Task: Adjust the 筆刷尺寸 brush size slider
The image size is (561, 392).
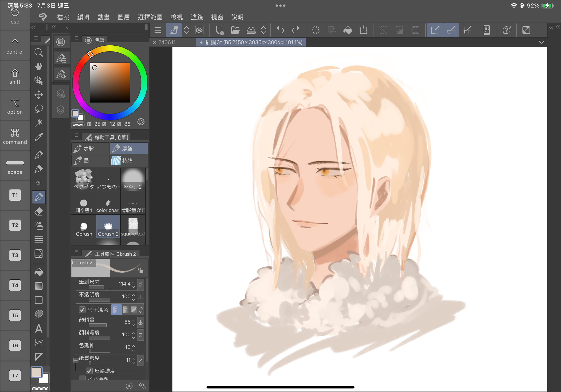Action: pyautogui.click(x=99, y=287)
